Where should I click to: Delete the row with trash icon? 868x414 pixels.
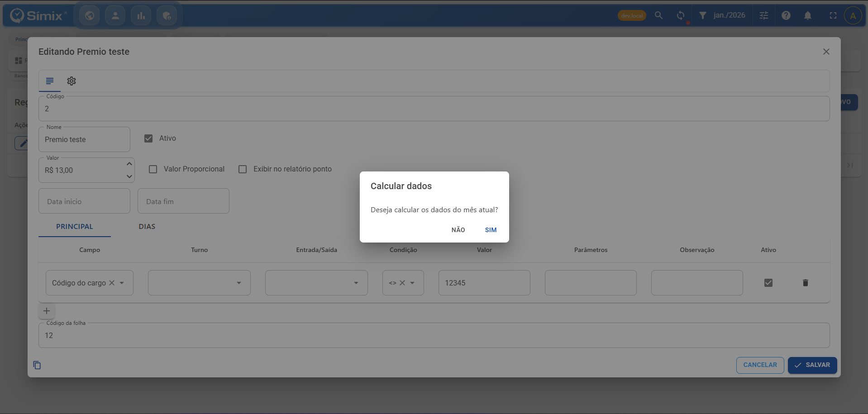pyautogui.click(x=806, y=283)
